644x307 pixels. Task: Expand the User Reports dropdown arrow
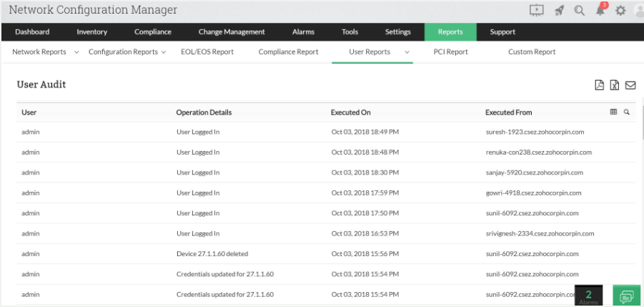pyautogui.click(x=407, y=52)
